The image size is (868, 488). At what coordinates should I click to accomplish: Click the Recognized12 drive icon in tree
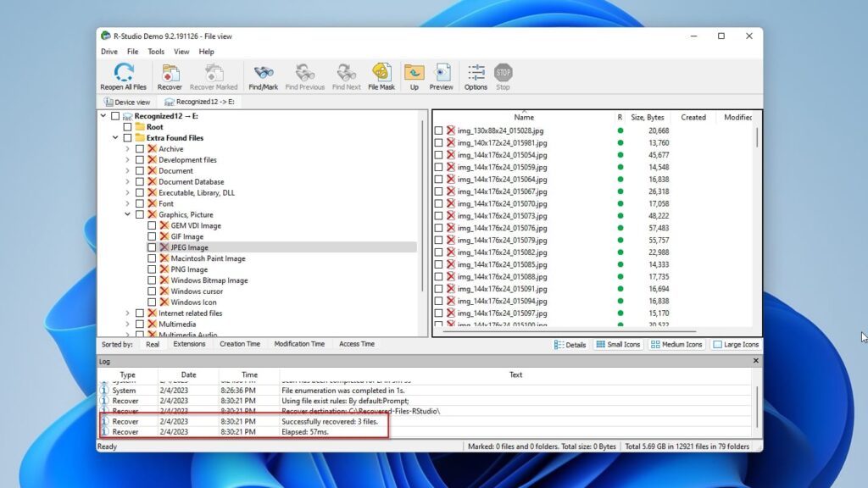click(x=127, y=116)
